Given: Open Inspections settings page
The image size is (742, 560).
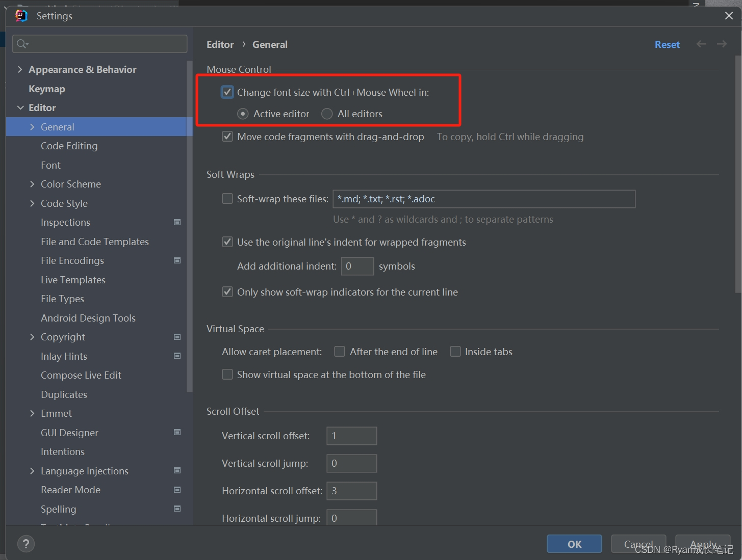Looking at the screenshot, I should tap(65, 222).
